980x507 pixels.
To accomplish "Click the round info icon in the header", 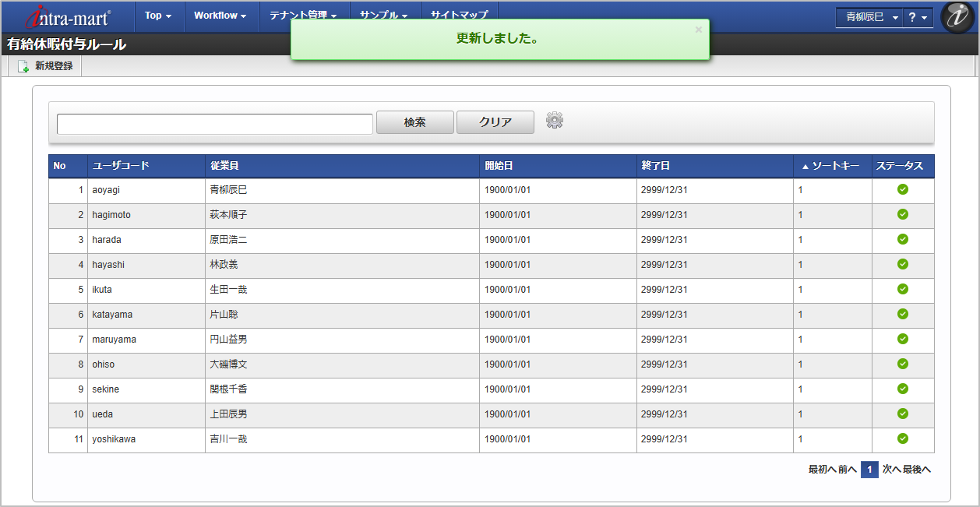I will click(x=956, y=17).
